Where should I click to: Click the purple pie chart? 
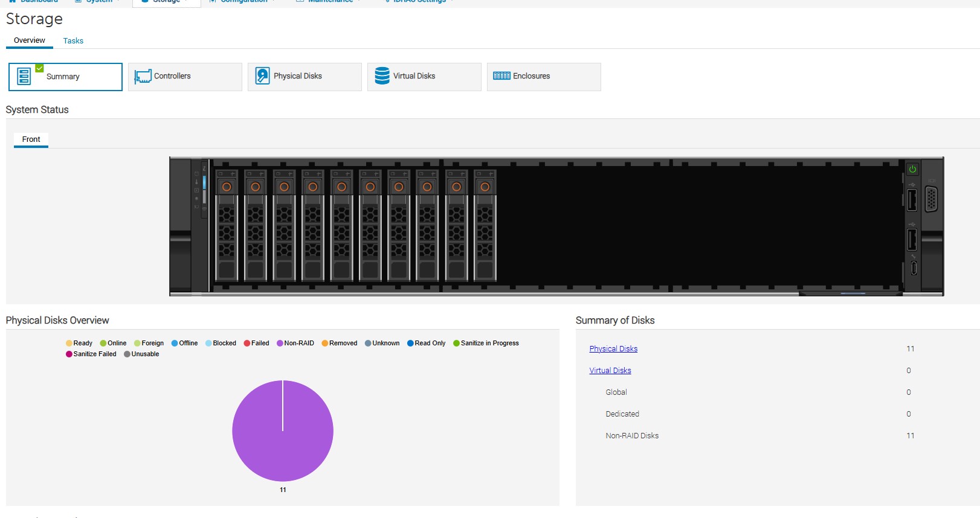[283, 431]
